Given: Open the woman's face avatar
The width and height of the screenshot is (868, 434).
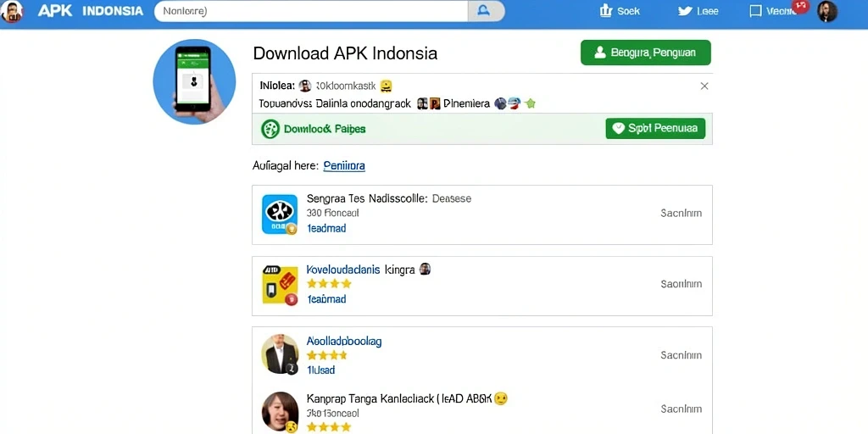Looking at the screenshot, I should tap(280, 412).
